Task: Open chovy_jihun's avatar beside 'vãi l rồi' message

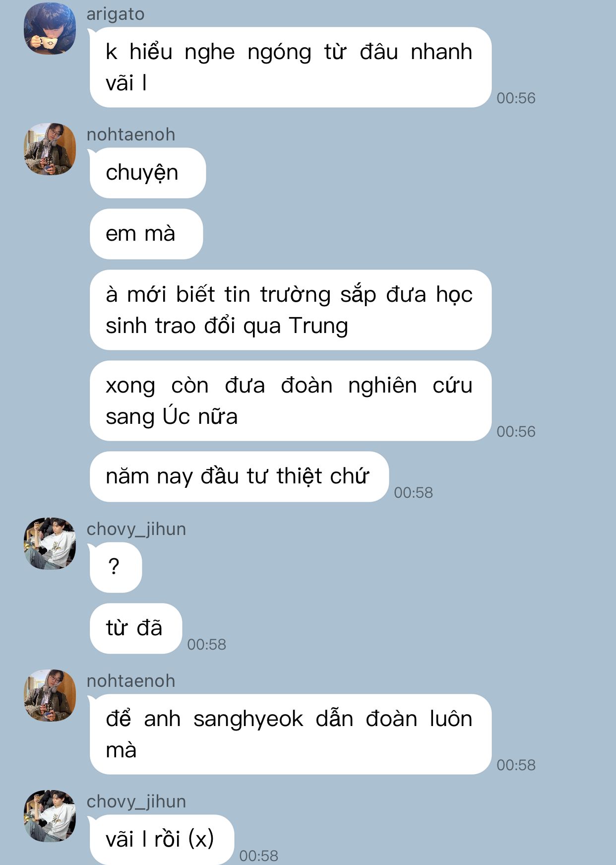Action: click(x=50, y=816)
